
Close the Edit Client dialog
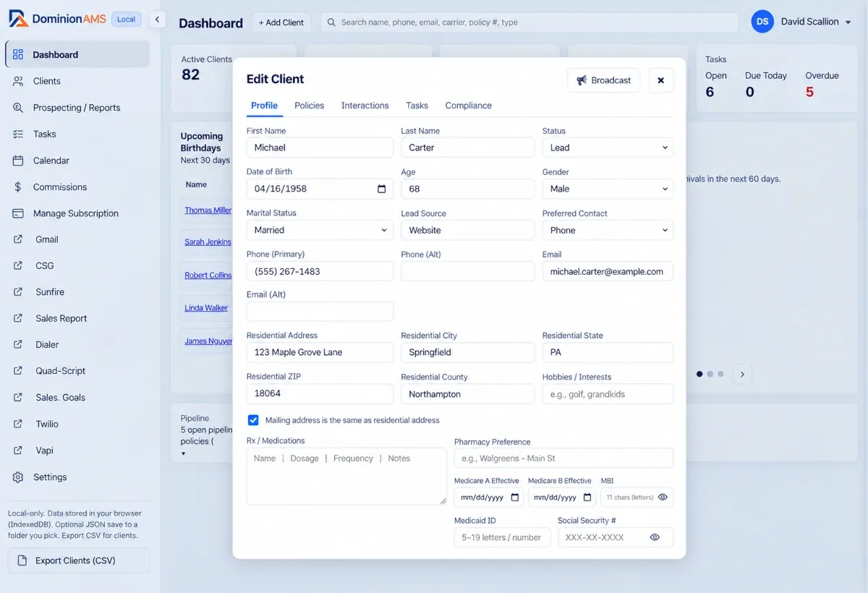click(x=660, y=80)
